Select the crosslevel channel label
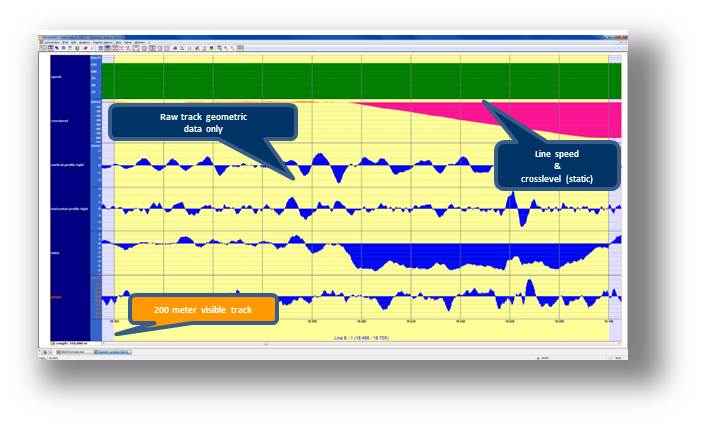The image size is (704, 426). pyautogui.click(x=58, y=120)
